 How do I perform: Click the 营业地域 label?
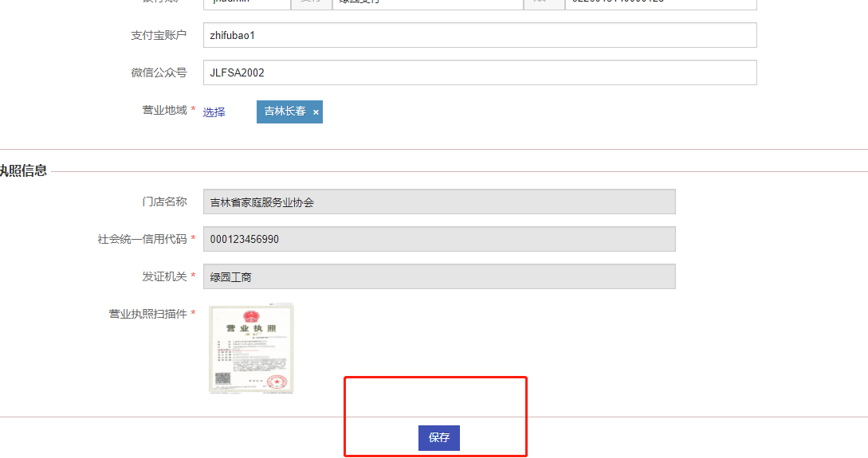click(164, 110)
